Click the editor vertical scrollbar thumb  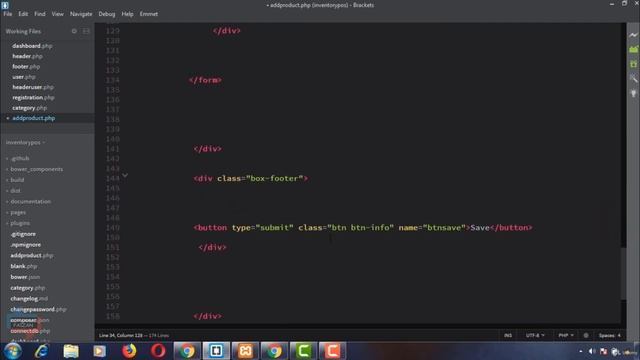tap(623, 273)
